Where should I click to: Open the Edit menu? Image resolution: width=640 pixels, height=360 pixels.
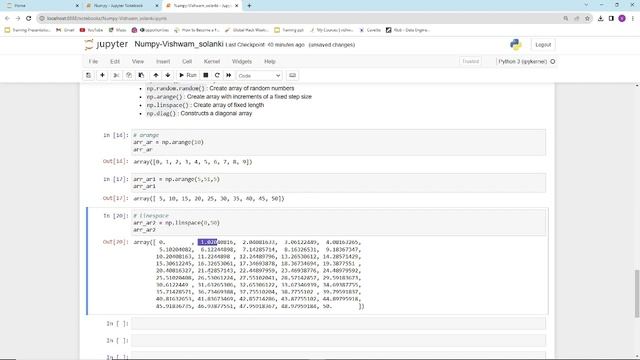(115, 62)
